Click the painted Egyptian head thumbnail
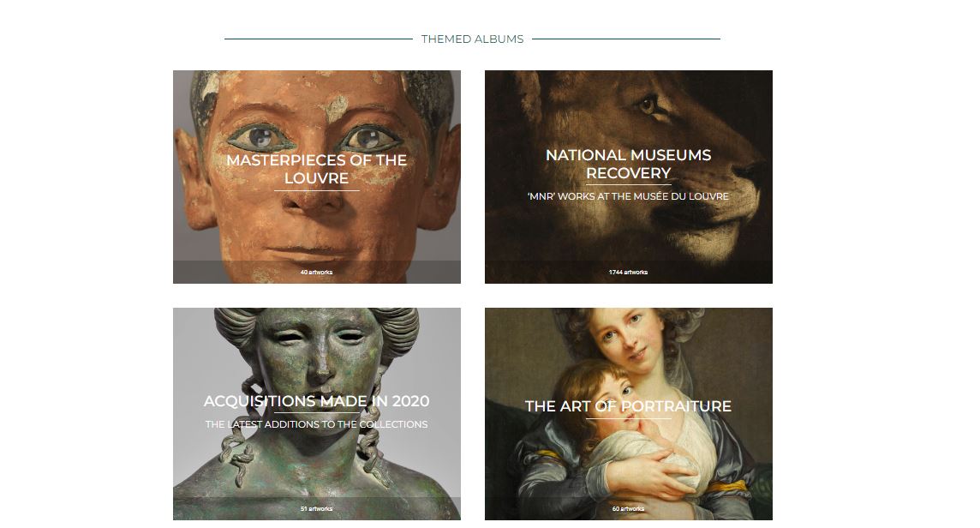The height and width of the screenshot is (528, 980). point(317,177)
